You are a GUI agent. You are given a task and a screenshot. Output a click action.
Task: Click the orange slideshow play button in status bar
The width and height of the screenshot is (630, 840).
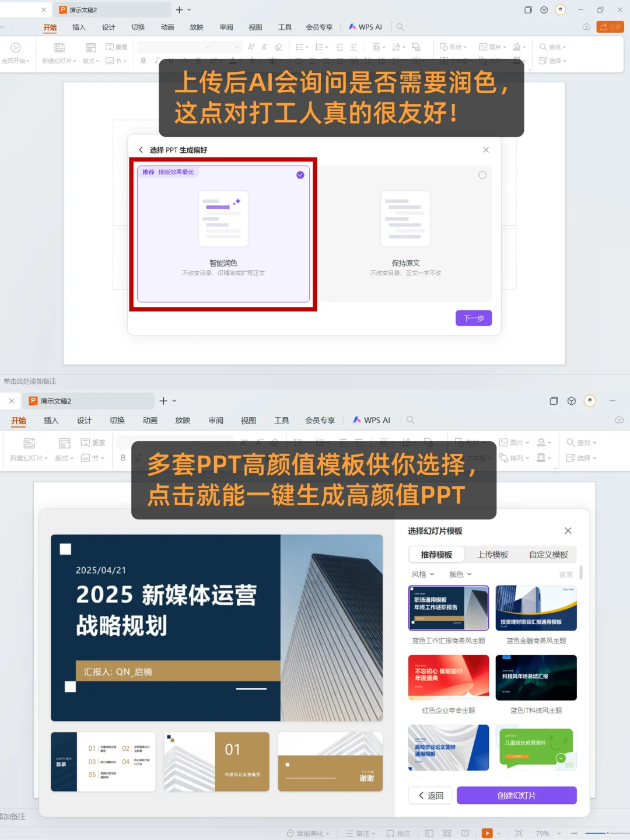pyautogui.click(x=487, y=833)
